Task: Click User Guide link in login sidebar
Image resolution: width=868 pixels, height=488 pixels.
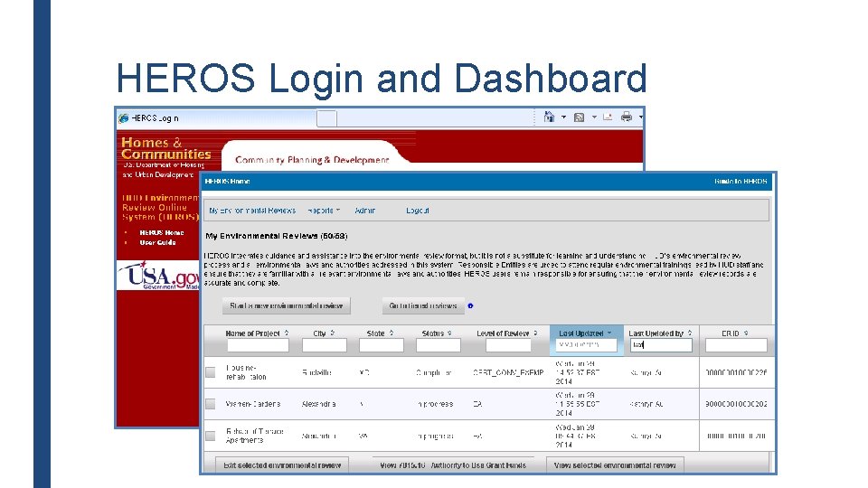Action: [157, 242]
